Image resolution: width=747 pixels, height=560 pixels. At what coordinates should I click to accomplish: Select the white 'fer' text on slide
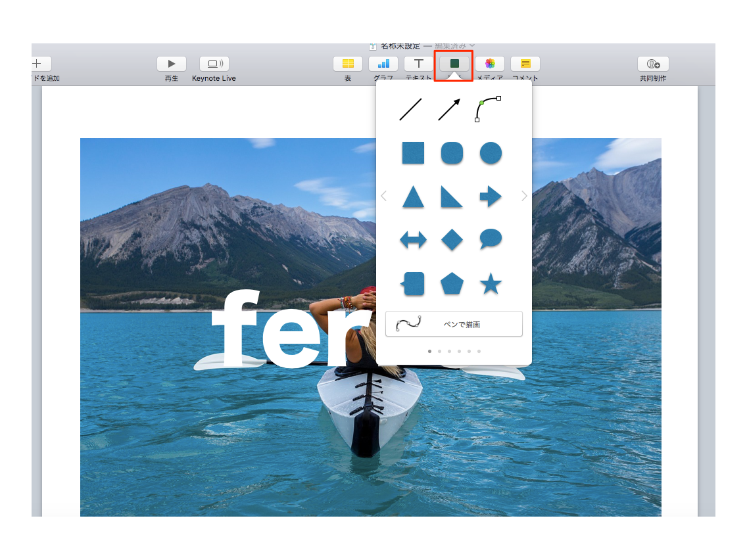pos(291,329)
